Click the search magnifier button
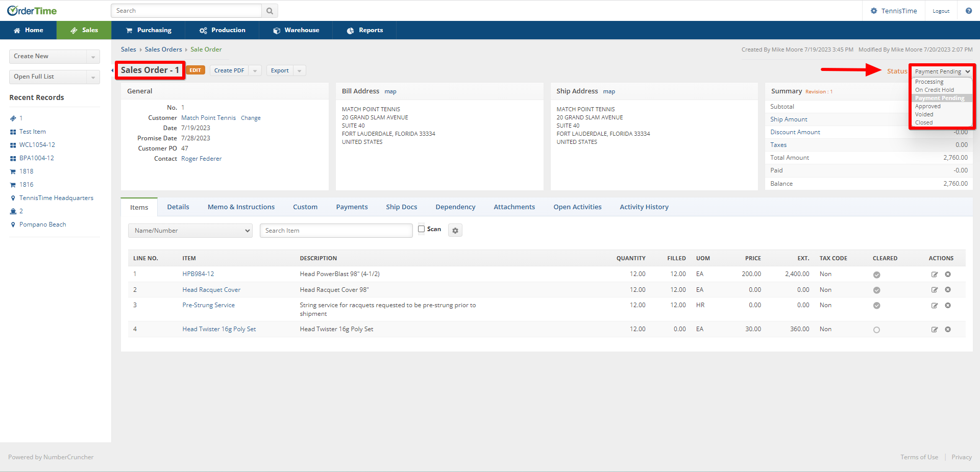Viewport: 980px width, 472px height. tap(269, 11)
